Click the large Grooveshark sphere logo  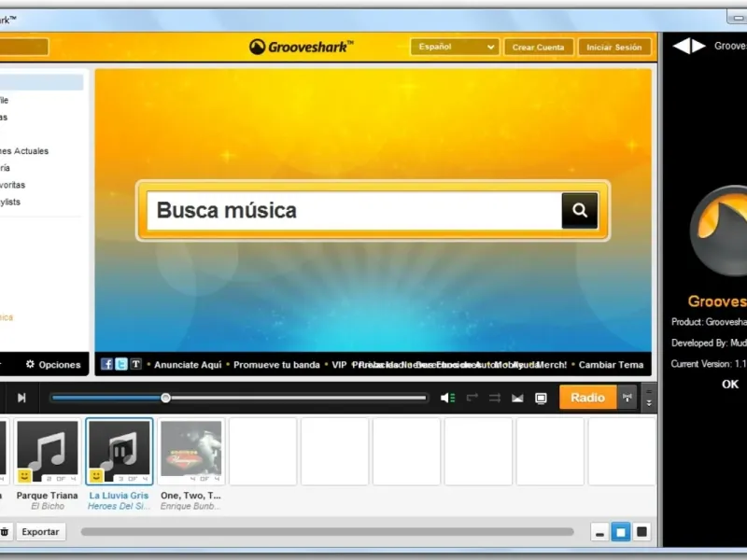coord(718,231)
